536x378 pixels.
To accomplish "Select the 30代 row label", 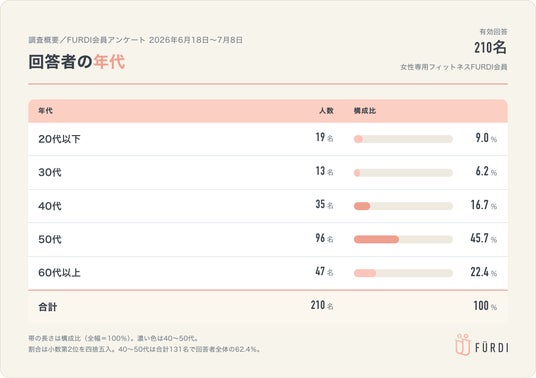I will (50, 172).
